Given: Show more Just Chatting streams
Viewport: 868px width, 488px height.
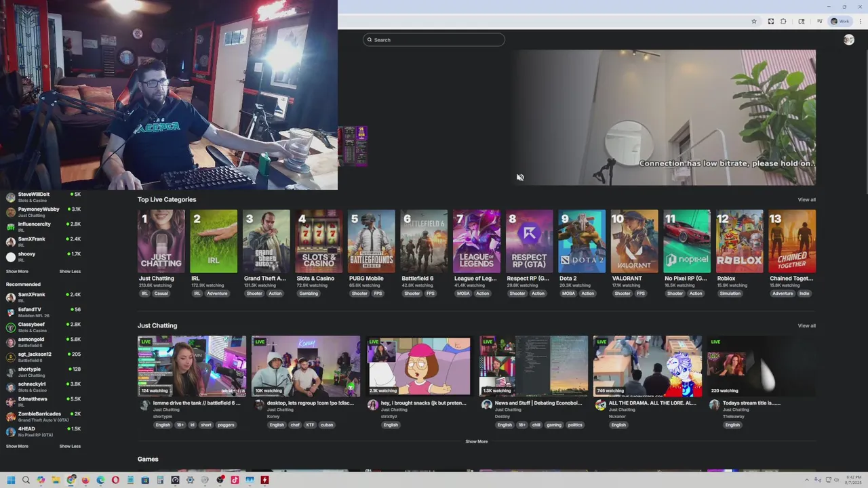Looking at the screenshot, I should pos(476,441).
